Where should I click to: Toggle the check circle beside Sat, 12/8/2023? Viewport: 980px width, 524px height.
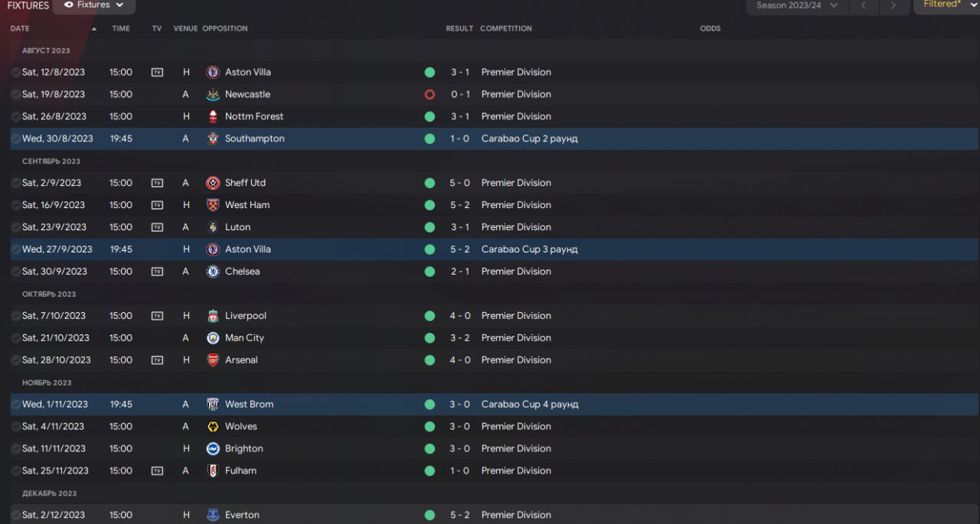point(16,72)
